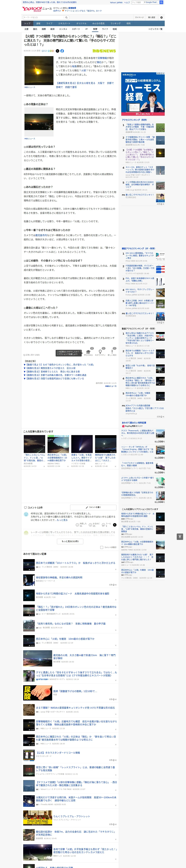The image size is (186, 868).
Task: Click 記事に関する報告 report icon
Action: coord(31,355)
